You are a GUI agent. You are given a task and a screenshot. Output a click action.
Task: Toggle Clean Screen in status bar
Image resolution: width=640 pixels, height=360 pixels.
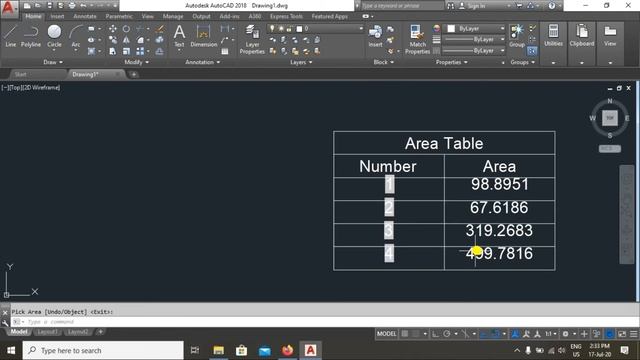tap(622, 334)
